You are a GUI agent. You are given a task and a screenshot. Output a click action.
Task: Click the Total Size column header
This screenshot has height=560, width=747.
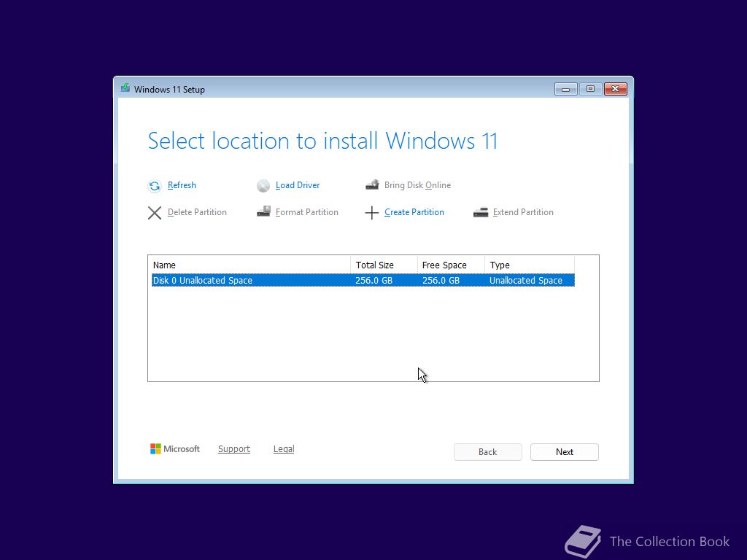(x=384, y=265)
